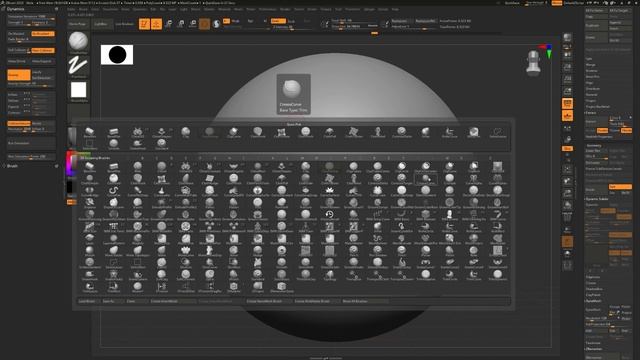Toggle the Zsub button
The image size is (640, 360).
click(x=291, y=21)
